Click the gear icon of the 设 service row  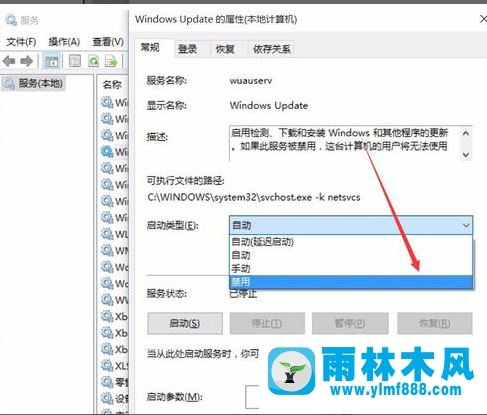107,398
